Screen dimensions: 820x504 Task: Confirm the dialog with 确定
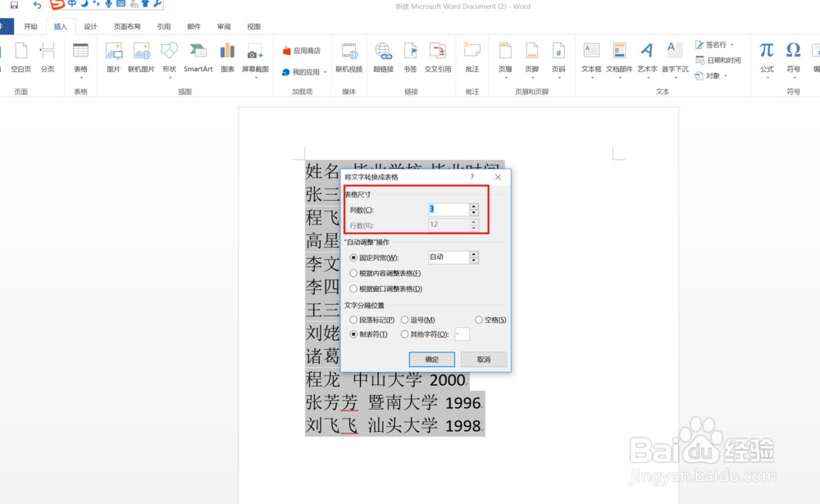[432, 359]
